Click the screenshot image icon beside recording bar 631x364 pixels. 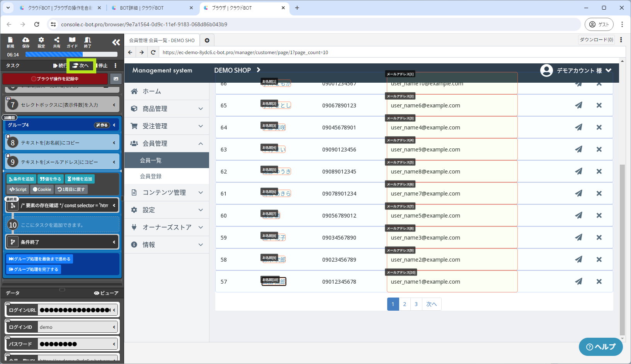[x=116, y=79]
